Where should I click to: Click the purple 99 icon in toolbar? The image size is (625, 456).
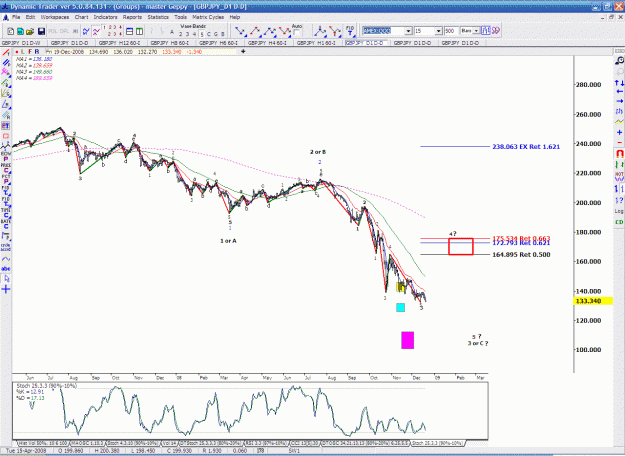495,31
